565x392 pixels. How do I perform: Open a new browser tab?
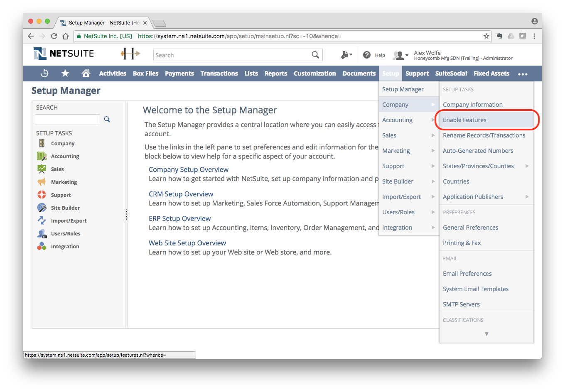[160, 23]
